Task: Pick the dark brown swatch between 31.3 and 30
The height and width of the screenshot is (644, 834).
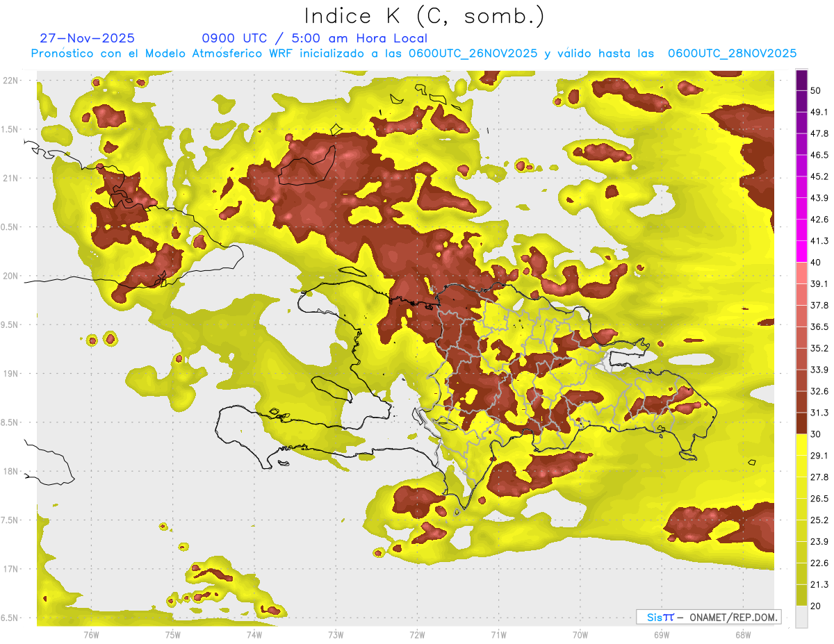Action: 801,423
